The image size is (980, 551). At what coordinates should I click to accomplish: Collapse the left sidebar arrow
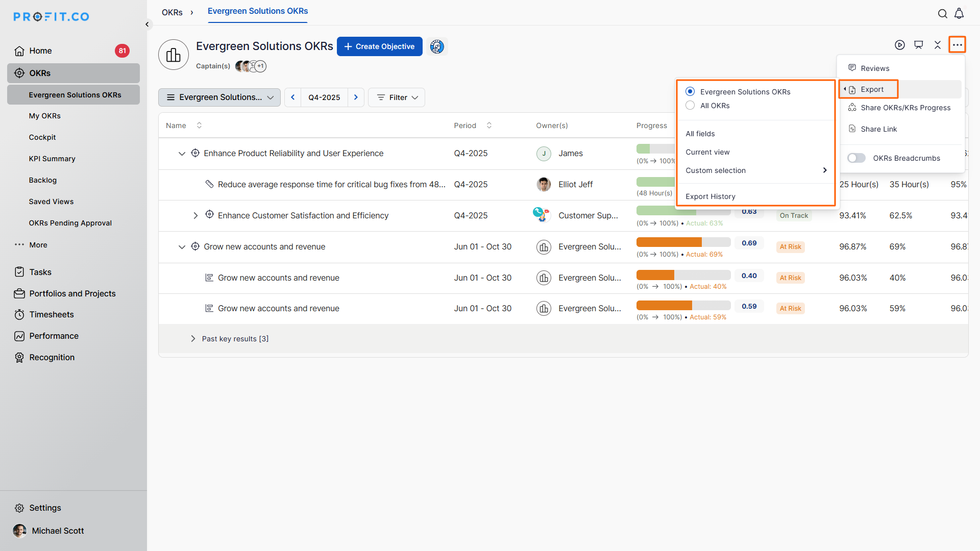(x=147, y=24)
